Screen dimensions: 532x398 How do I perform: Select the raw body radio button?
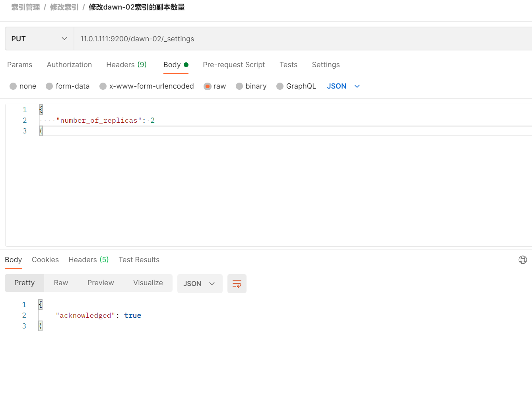[x=207, y=86]
